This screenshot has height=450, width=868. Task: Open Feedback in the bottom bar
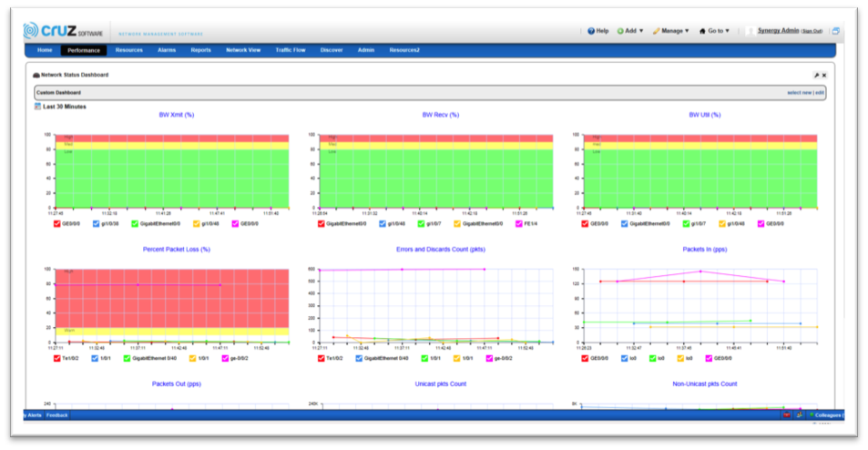pyautogui.click(x=56, y=415)
